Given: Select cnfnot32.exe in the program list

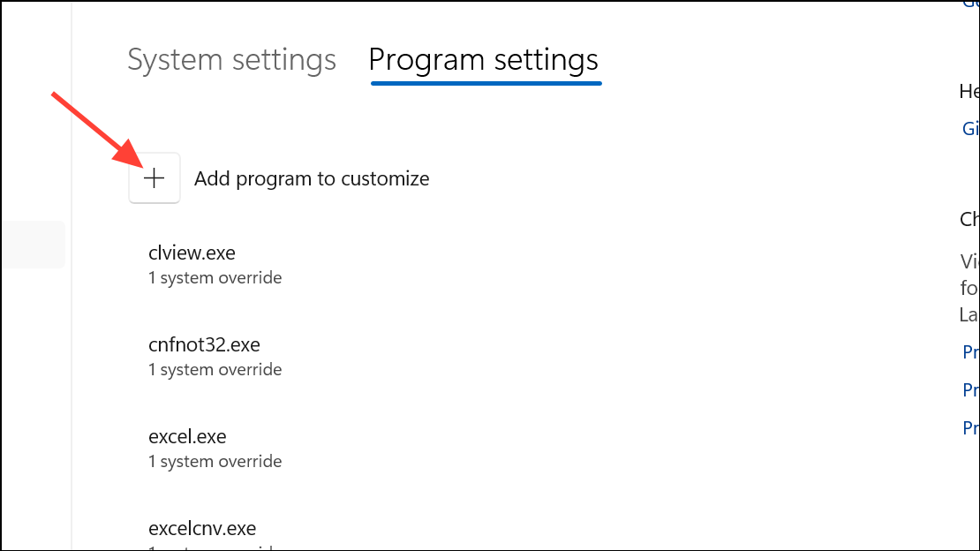Looking at the screenshot, I should coord(204,344).
